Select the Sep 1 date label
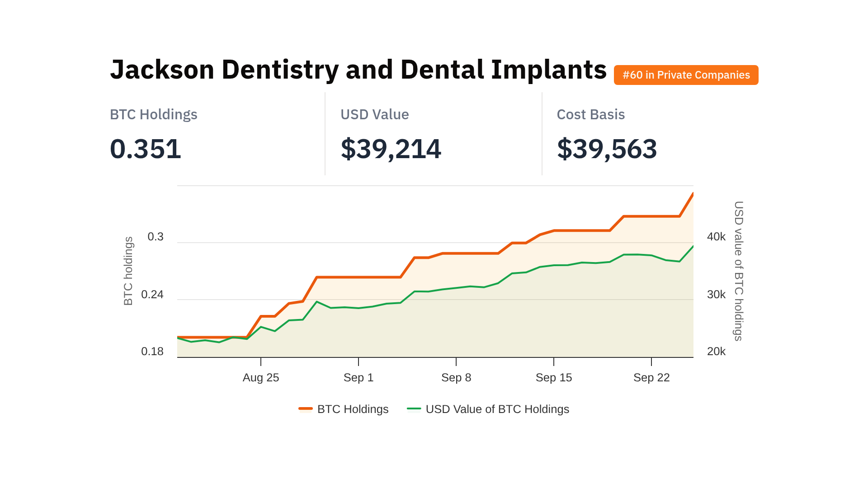 [x=359, y=378]
